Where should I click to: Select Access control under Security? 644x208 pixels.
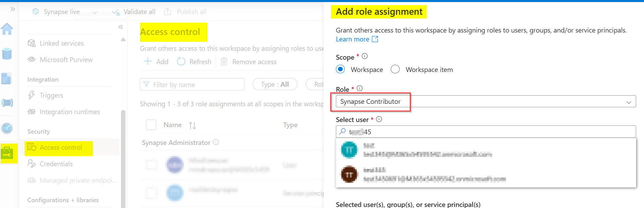(61, 147)
